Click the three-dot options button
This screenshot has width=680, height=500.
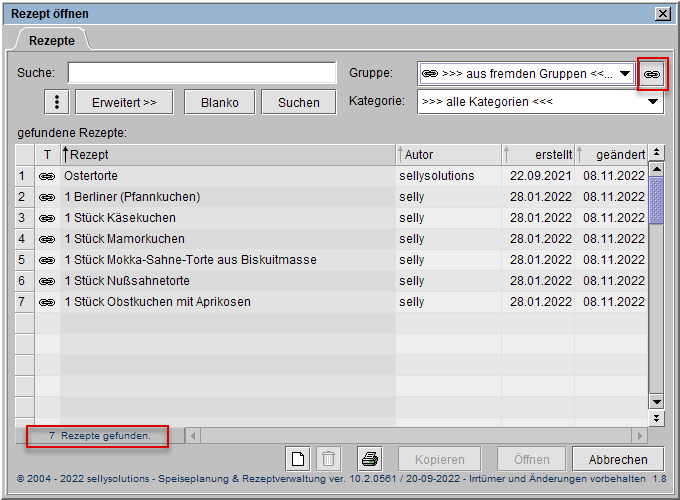pos(57,102)
